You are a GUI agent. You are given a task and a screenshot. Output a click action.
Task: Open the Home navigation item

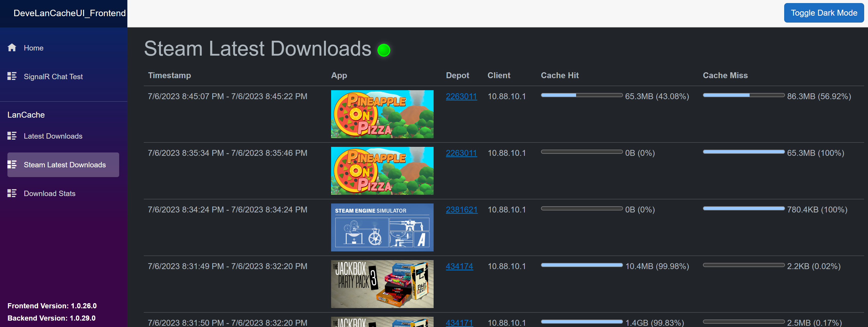coord(33,48)
